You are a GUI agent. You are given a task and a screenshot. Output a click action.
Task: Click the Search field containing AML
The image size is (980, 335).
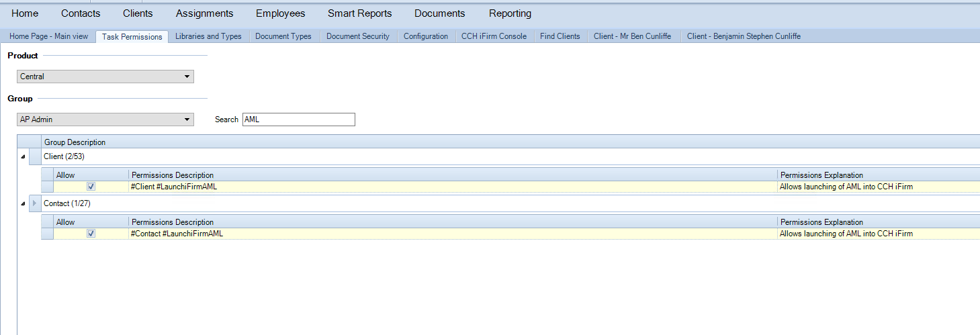[x=298, y=119]
